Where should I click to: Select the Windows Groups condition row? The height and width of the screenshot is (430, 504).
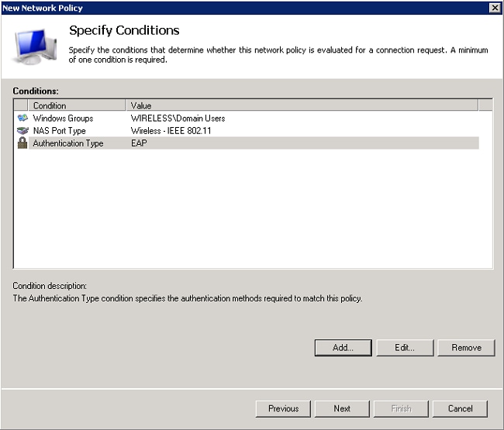coord(247,119)
